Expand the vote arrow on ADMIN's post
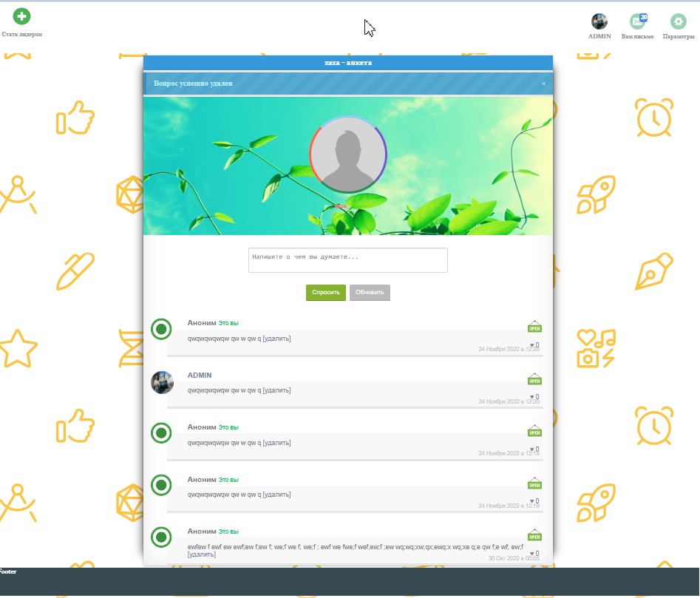The width and height of the screenshot is (700, 598). [531, 397]
